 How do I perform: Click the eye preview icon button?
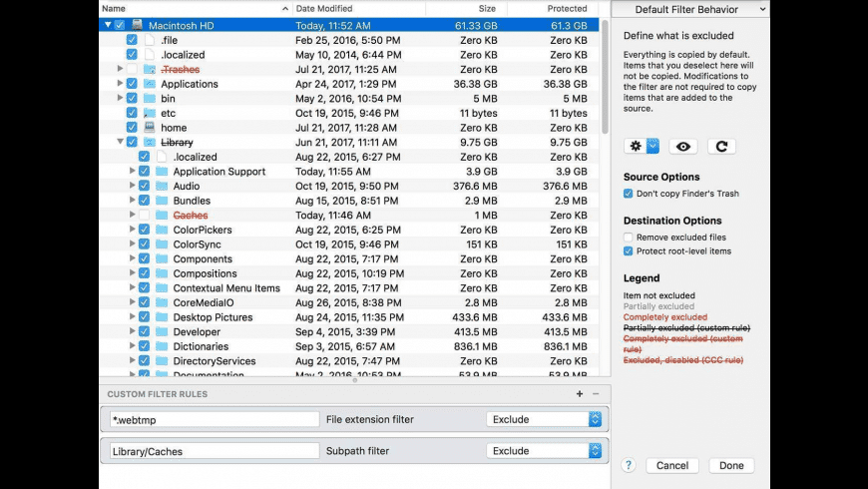pos(683,147)
